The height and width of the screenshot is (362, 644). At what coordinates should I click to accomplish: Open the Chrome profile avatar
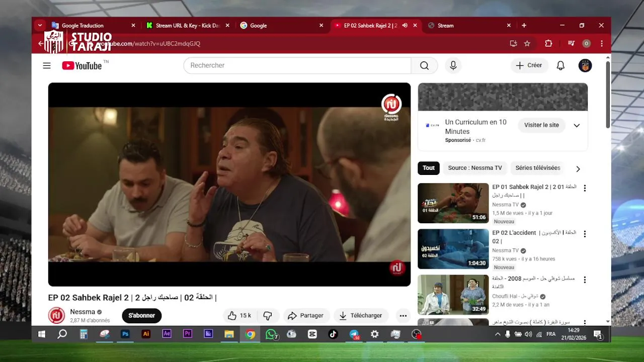586,44
